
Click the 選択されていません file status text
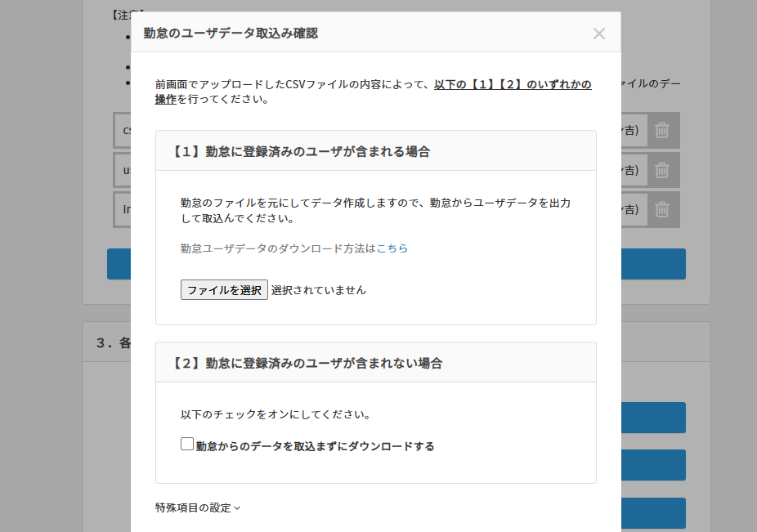coord(319,290)
